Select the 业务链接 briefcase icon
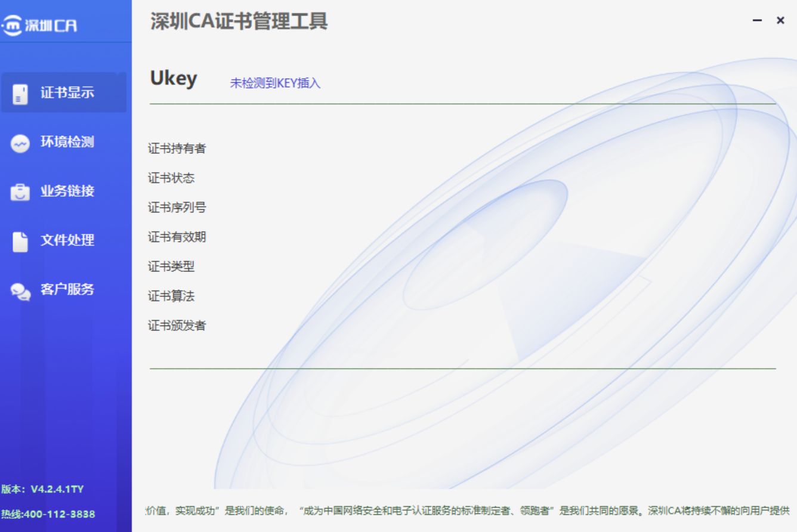Image resolution: width=797 pixels, height=532 pixels. coord(20,192)
